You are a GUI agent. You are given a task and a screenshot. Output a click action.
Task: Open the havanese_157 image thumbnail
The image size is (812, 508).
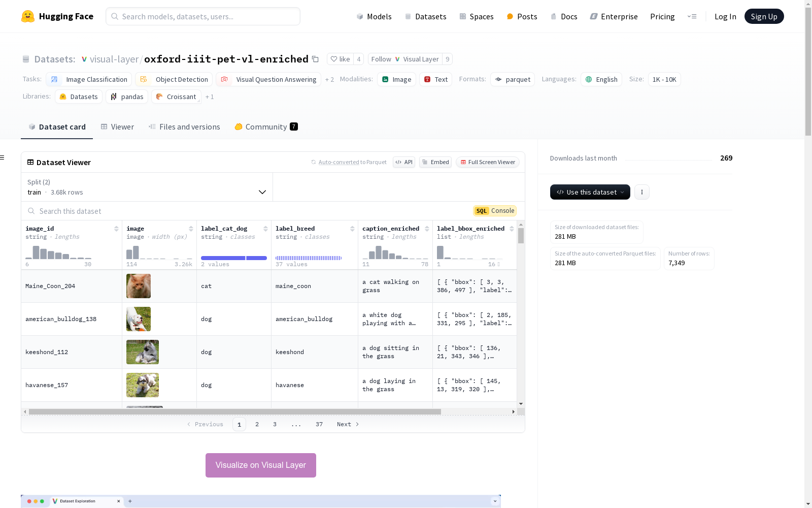143,385
